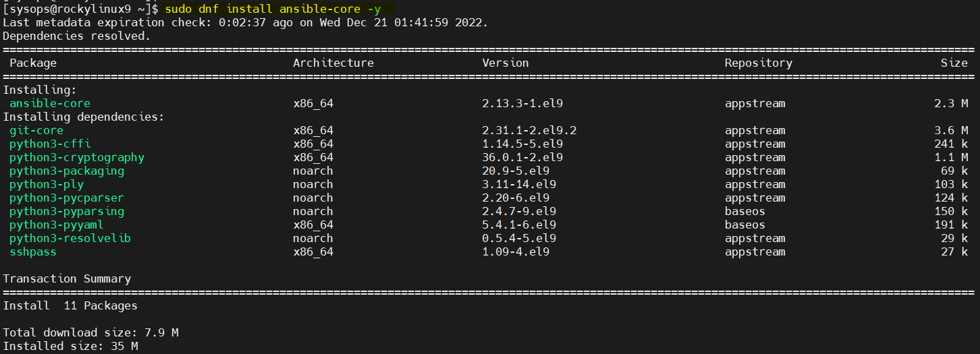Click the 'Size' column header
The height and width of the screenshot is (354, 980).
[x=954, y=63]
